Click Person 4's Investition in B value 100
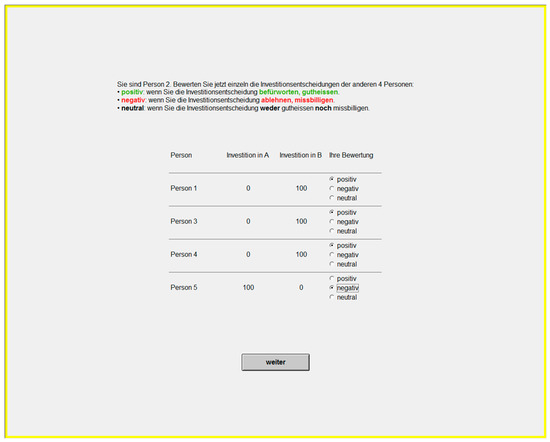 (301, 254)
